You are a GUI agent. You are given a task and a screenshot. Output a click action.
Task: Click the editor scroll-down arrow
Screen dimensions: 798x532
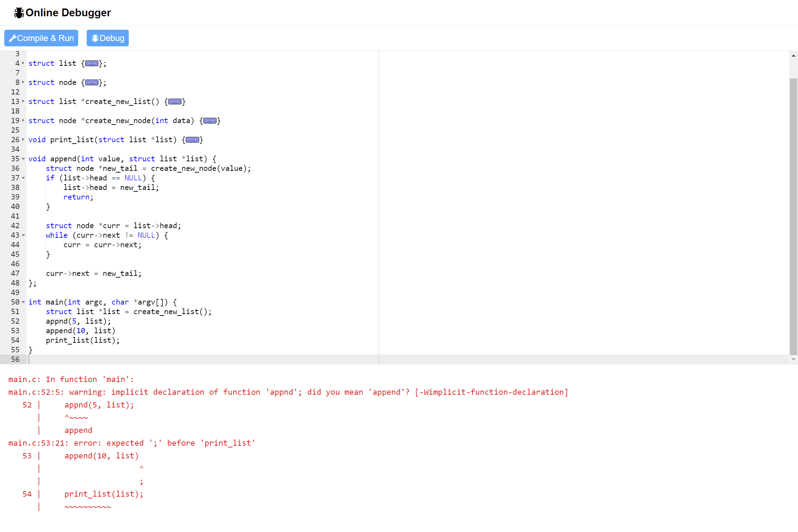(793, 359)
